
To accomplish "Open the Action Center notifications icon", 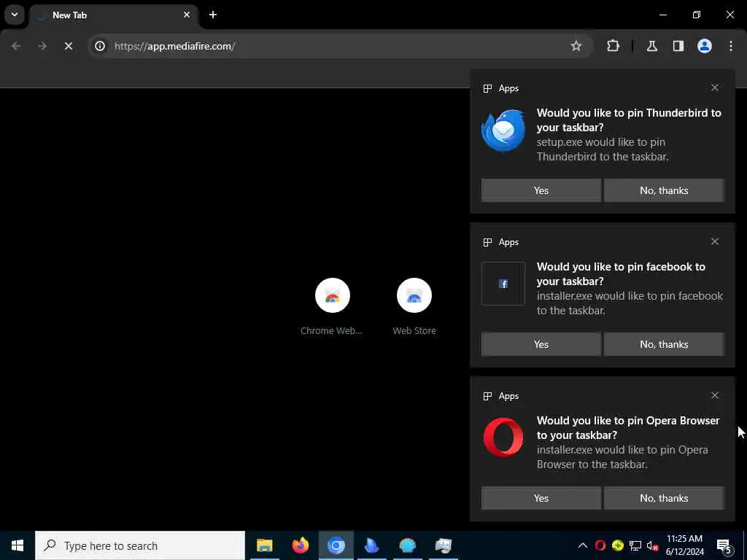I will point(724,545).
